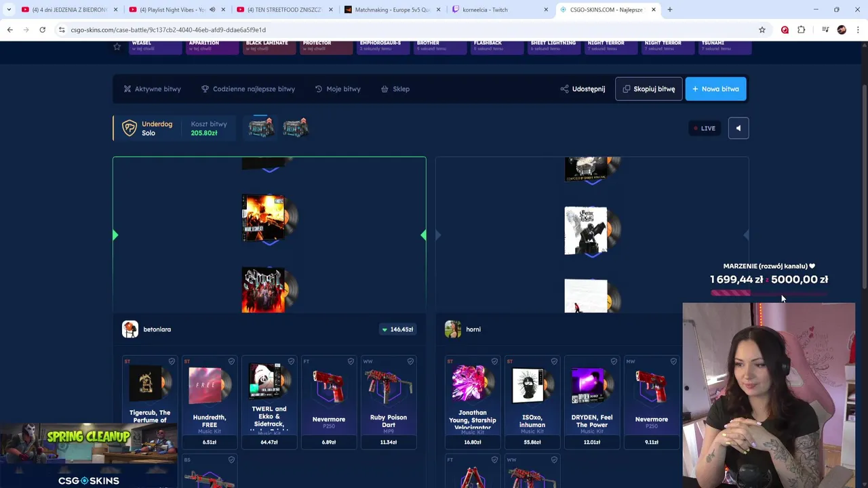Click the Skopiuj bitwę button
This screenshot has width=868, height=488.
click(649, 89)
